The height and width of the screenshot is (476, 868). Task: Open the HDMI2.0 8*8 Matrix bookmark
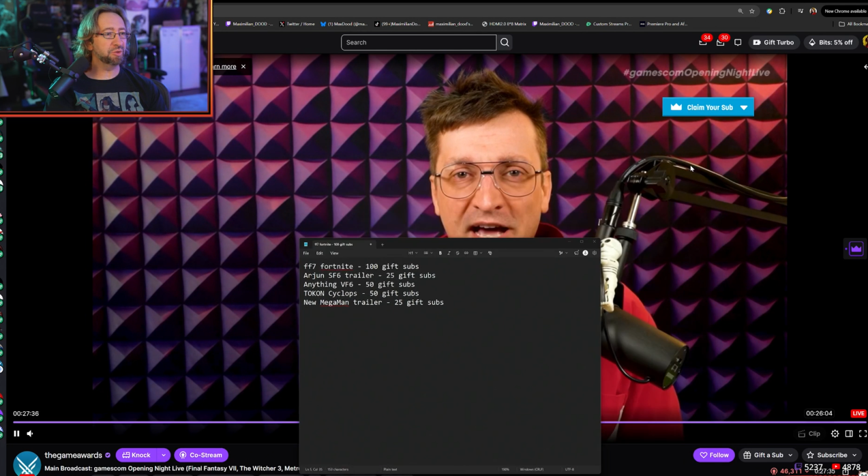pos(504,24)
